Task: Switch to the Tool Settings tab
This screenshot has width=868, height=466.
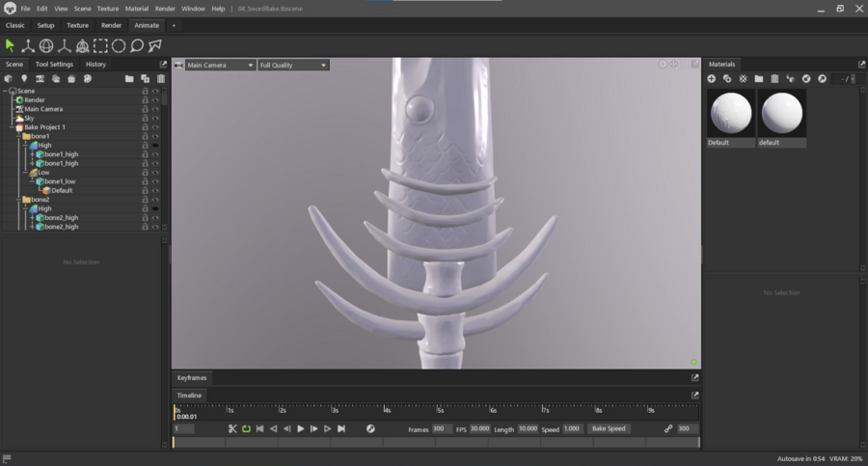Action: (54, 65)
